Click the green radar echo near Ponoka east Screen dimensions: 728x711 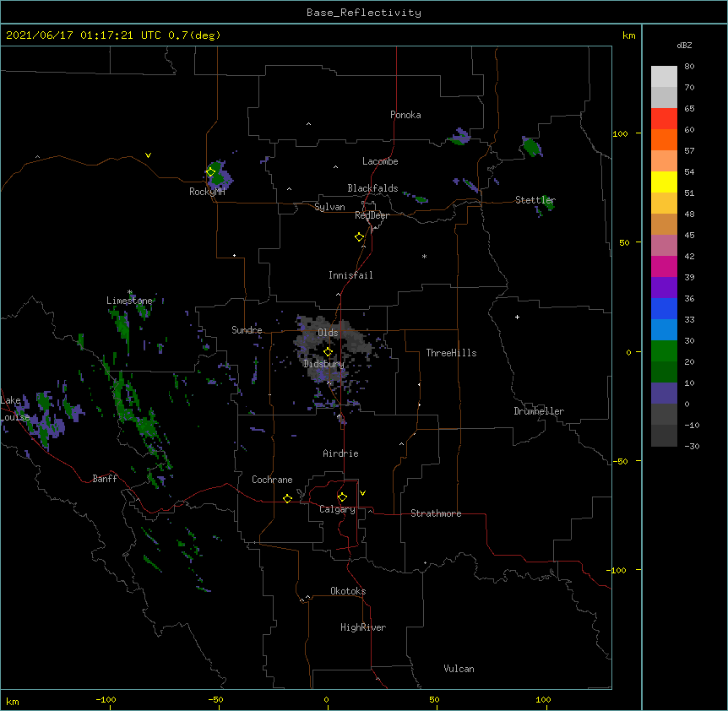(x=459, y=138)
